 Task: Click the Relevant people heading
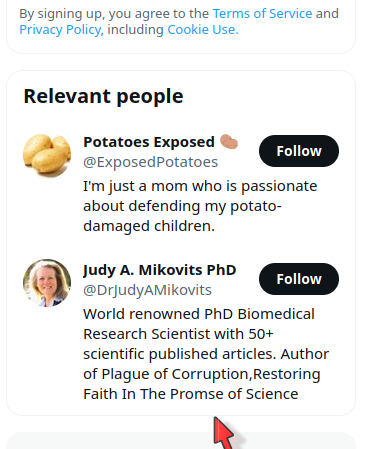(x=103, y=96)
